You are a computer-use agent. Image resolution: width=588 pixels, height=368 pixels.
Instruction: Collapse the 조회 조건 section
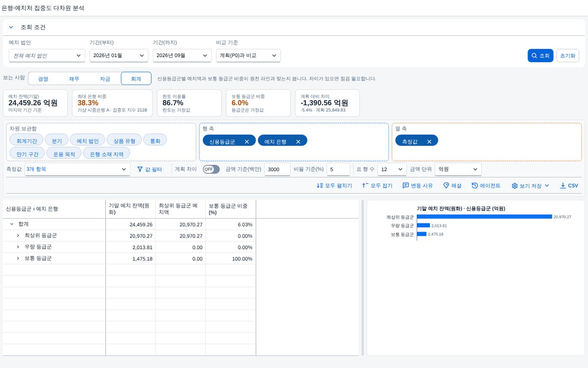pyautogui.click(x=11, y=27)
